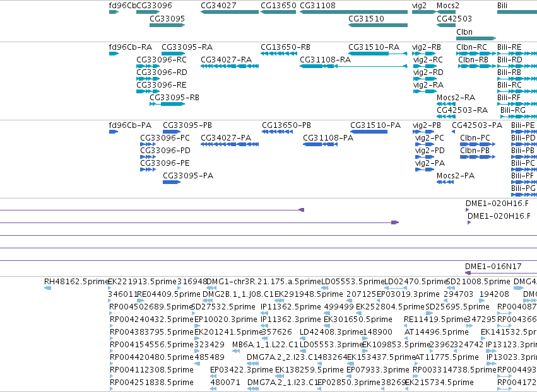Select the vig2 gene arrow
This screenshot has height=392, width=537.
[424, 12]
